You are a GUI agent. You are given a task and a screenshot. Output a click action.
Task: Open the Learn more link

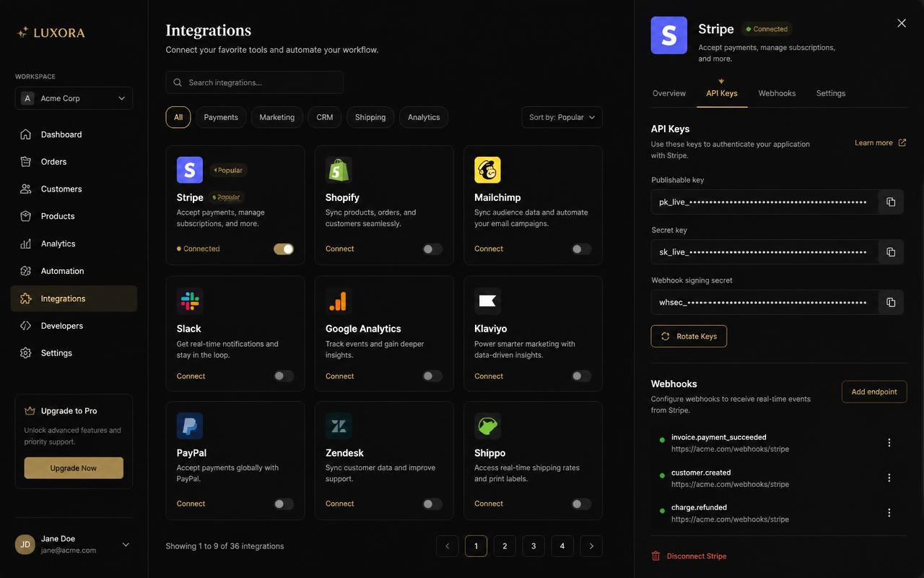point(880,143)
